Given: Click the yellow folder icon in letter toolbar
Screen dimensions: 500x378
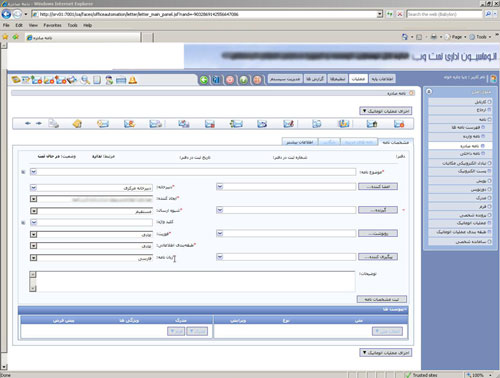Looking at the screenshot, I should pyautogui.click(x=77, y=124).
